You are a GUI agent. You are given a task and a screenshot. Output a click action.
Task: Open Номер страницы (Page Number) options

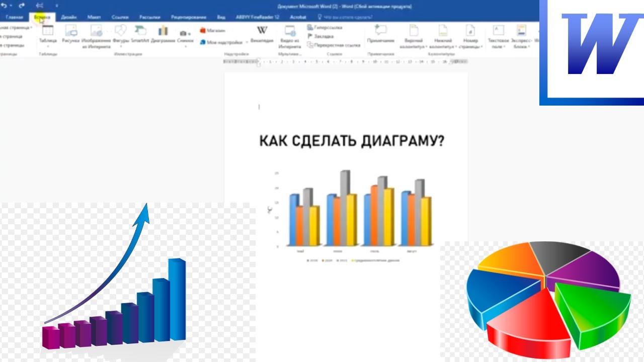471,36
